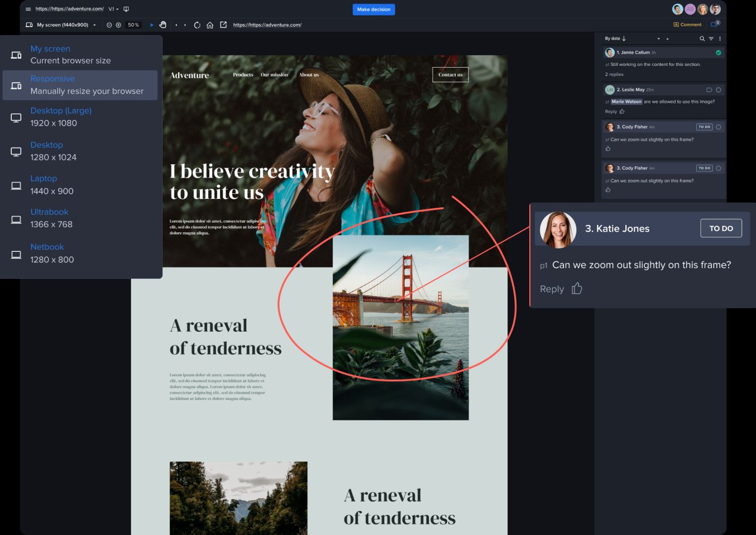This screenshot has height=535, width=756.
Task: Expand the 2 replies thread
Action: pyautogui.click(x=614, y=74)
